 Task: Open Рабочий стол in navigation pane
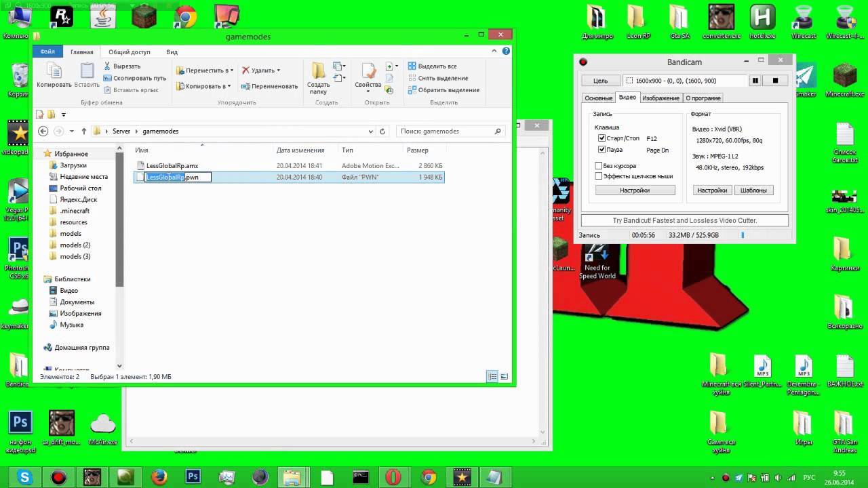point(81,188)
